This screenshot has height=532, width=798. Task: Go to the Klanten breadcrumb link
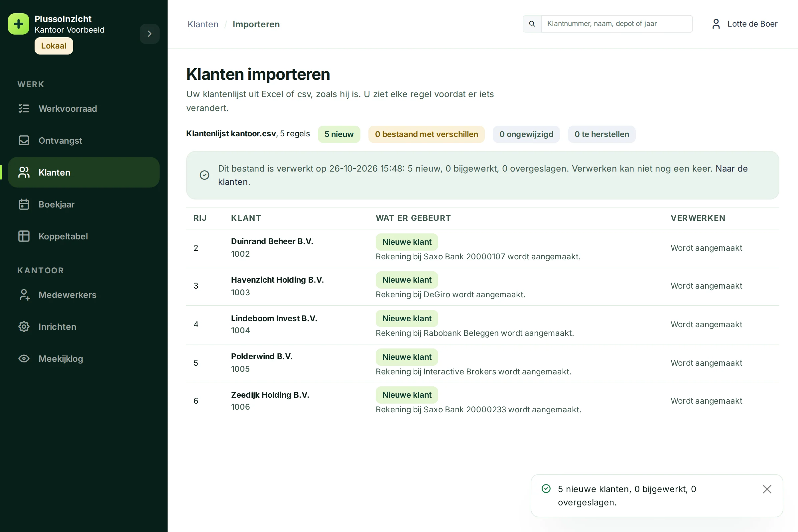coord(203,24)
